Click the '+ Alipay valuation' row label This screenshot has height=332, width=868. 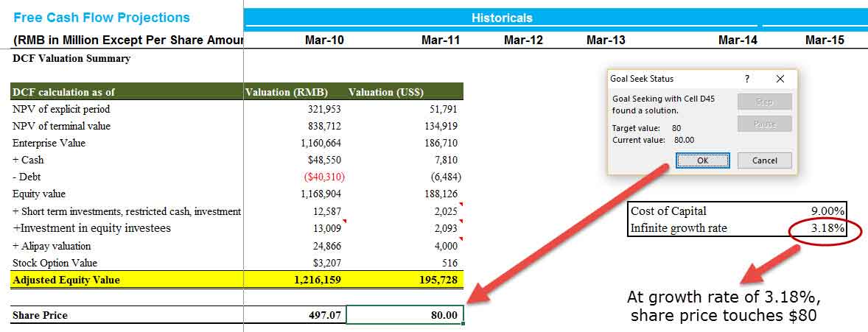click(x=52, y=246)
